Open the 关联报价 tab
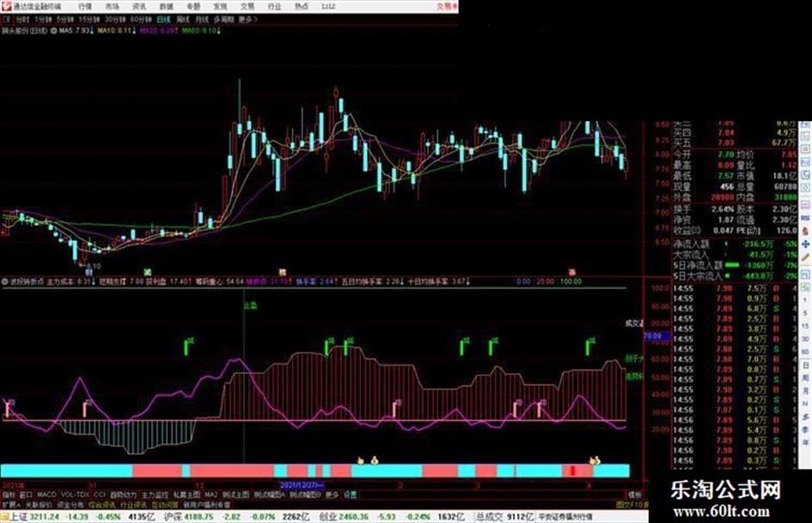812x523 pixels. point(39,504)
